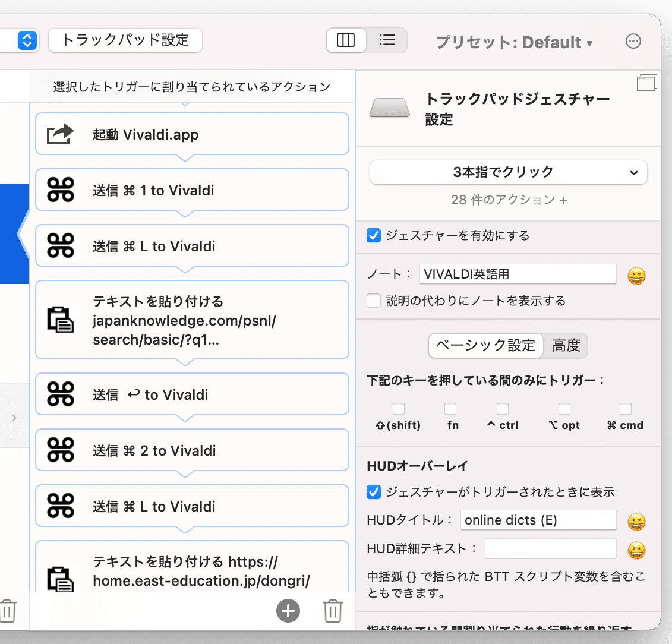Select the japanknowledge.com paste text action

pos(192,320)
